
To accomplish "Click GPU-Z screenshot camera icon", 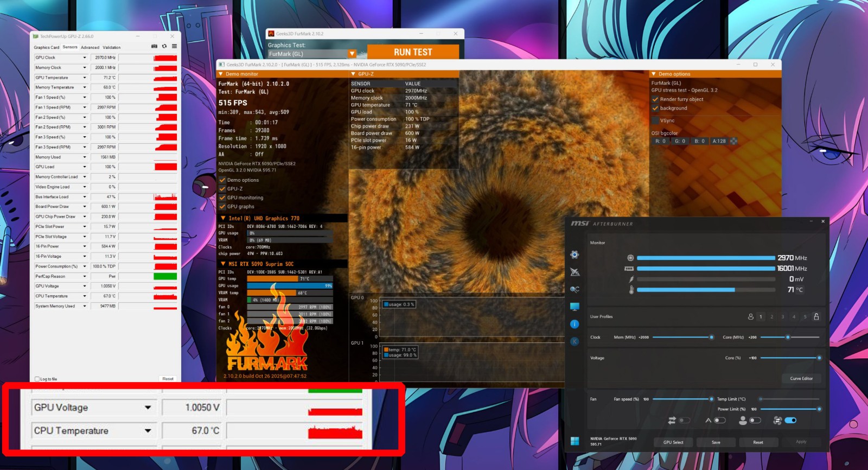I will tap(154, 47).
